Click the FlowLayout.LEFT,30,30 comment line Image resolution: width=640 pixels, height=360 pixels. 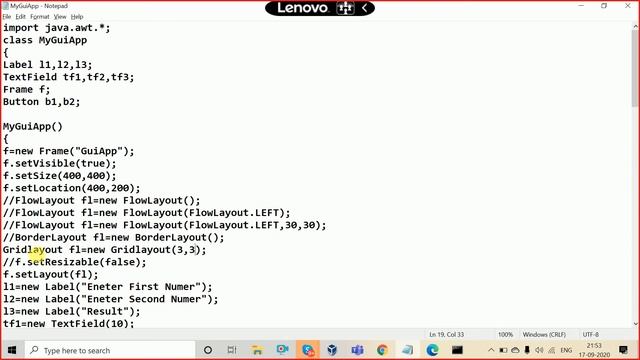pyautogui.click(x=165, y=225)
